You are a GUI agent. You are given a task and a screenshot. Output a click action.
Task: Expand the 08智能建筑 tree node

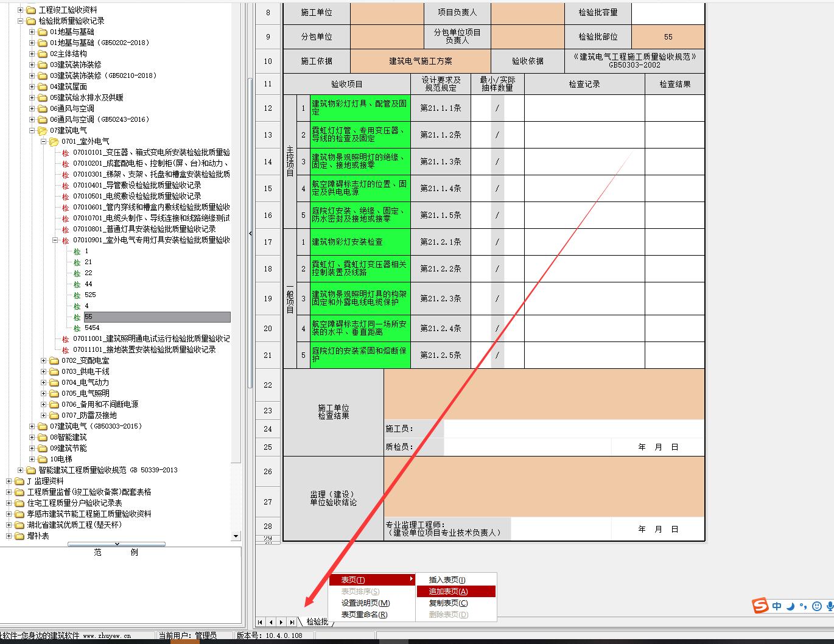coord(32,438)
